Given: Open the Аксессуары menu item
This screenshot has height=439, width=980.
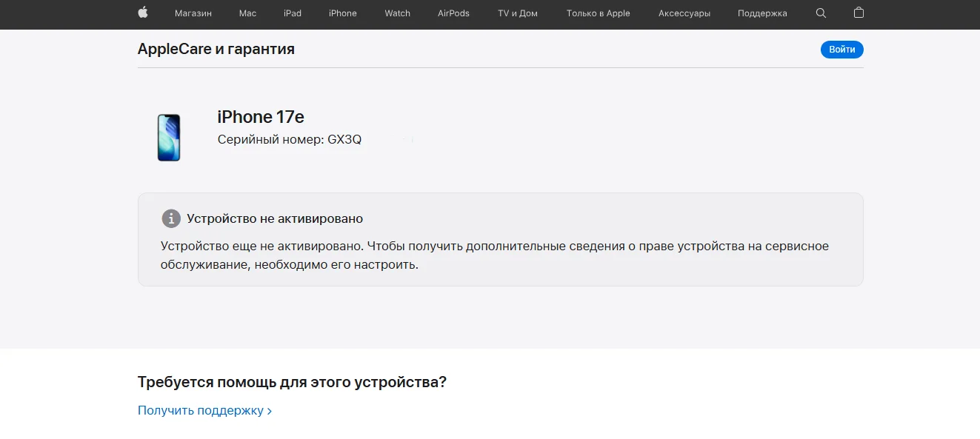Looking at the screenshot, I should (x=684, y=13).
